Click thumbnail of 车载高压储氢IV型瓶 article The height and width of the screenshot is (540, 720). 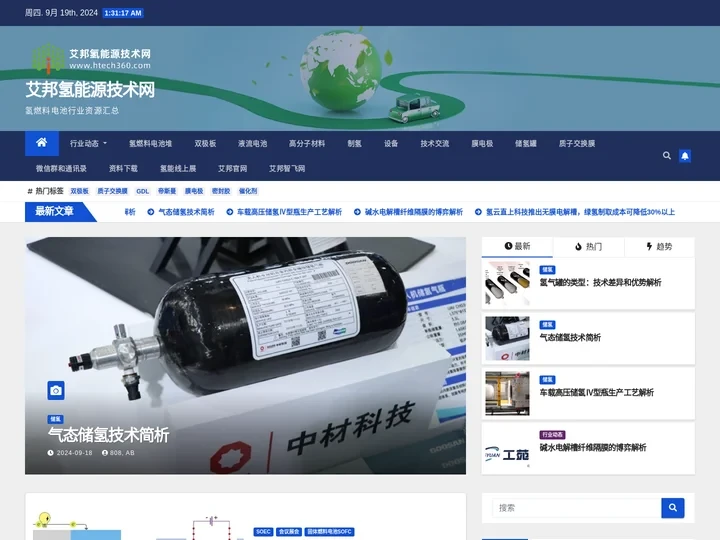[x=507, y=394]
